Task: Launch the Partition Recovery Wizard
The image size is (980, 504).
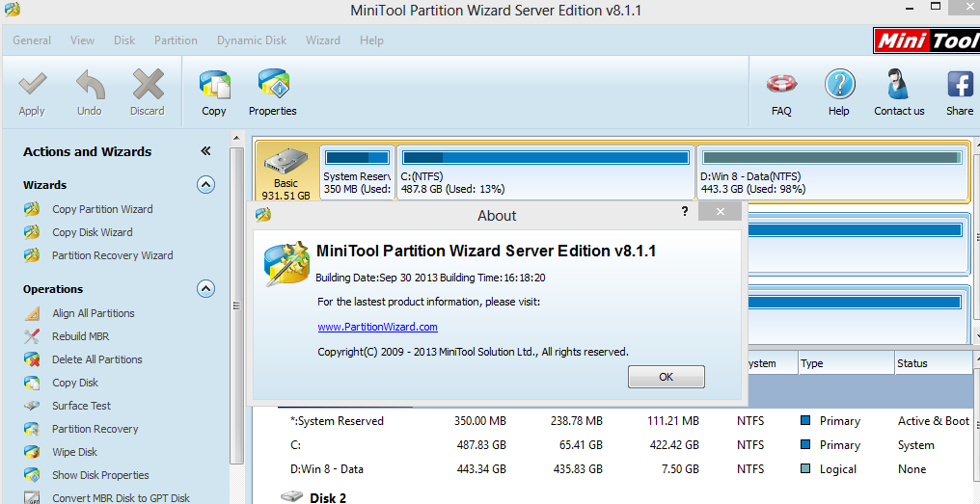Action: pyautogui.click(x=113, y=255)
